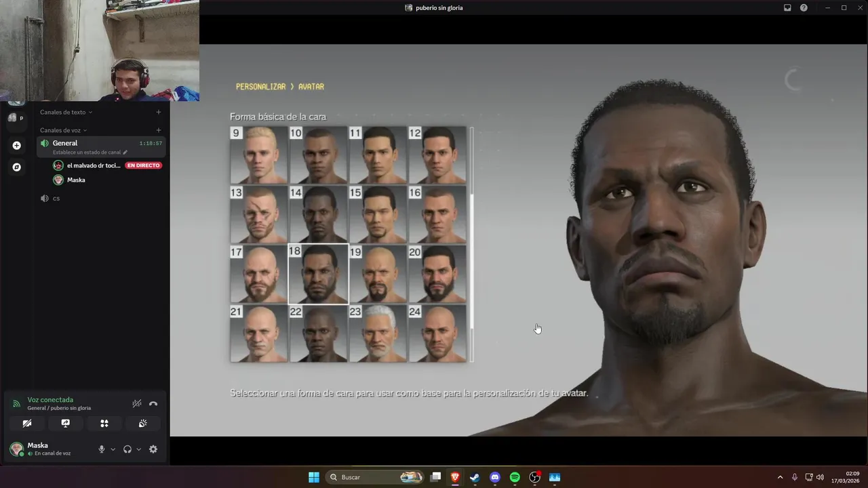Click the EN DIRECTO live badge
Viewport: 868px width, 488px height.
coord(144,165)
